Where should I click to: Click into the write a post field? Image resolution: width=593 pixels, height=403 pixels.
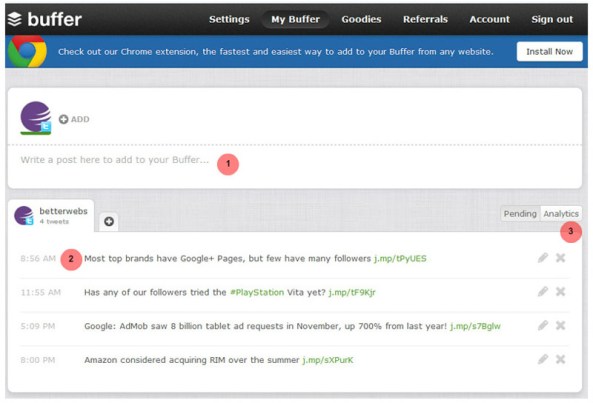tap(295, 166)
